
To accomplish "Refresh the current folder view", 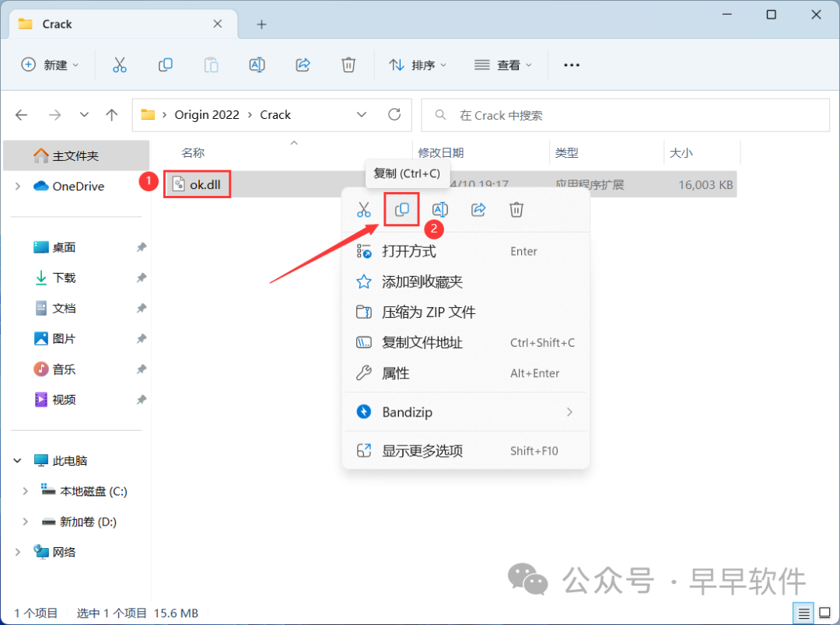I will pos(395,115).
